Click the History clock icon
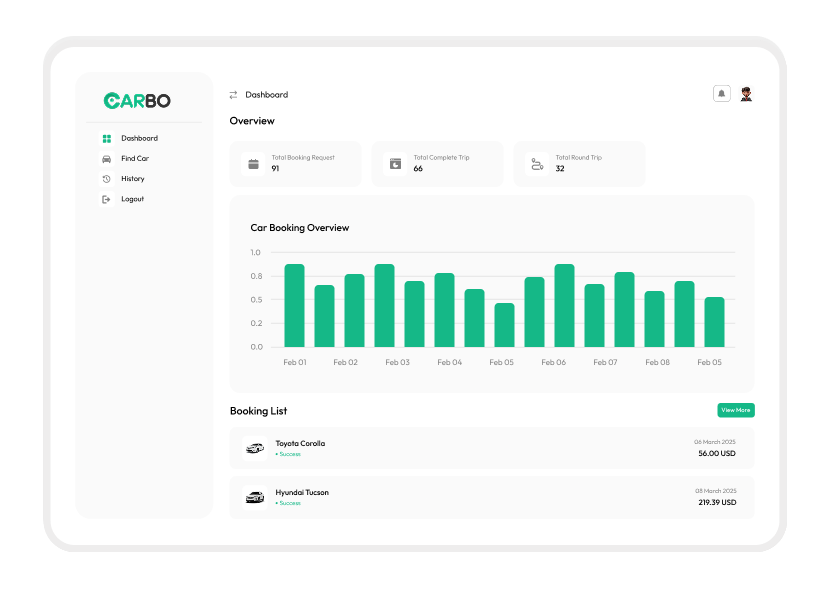Viewport: 830px width, 592px height. coord(107,179)
